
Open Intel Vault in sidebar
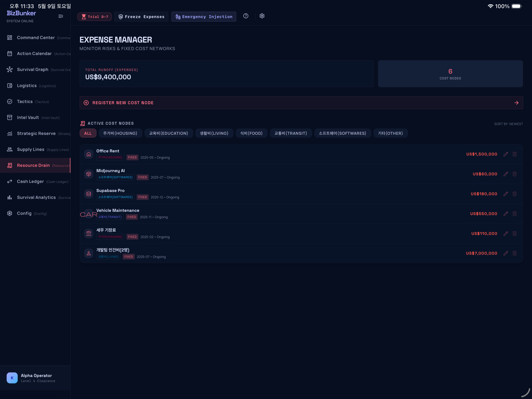click(35, 118)
